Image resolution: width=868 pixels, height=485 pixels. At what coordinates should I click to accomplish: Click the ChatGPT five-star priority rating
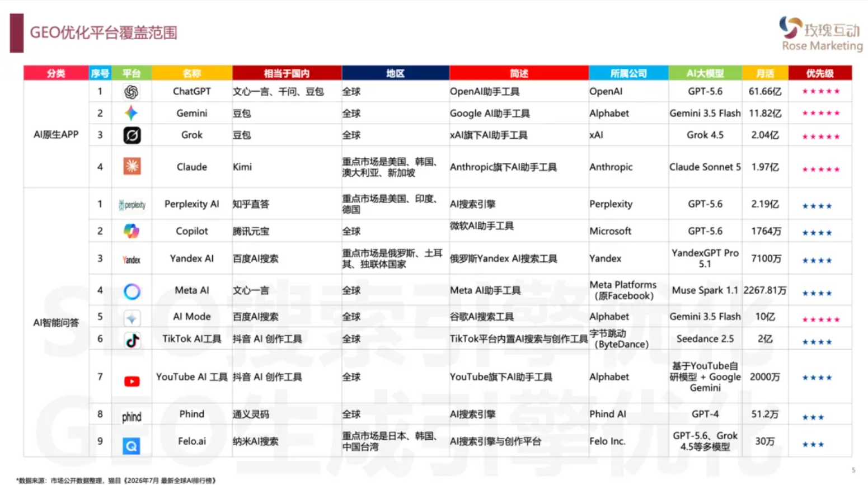pyautogui.click(x=821, y=91)
